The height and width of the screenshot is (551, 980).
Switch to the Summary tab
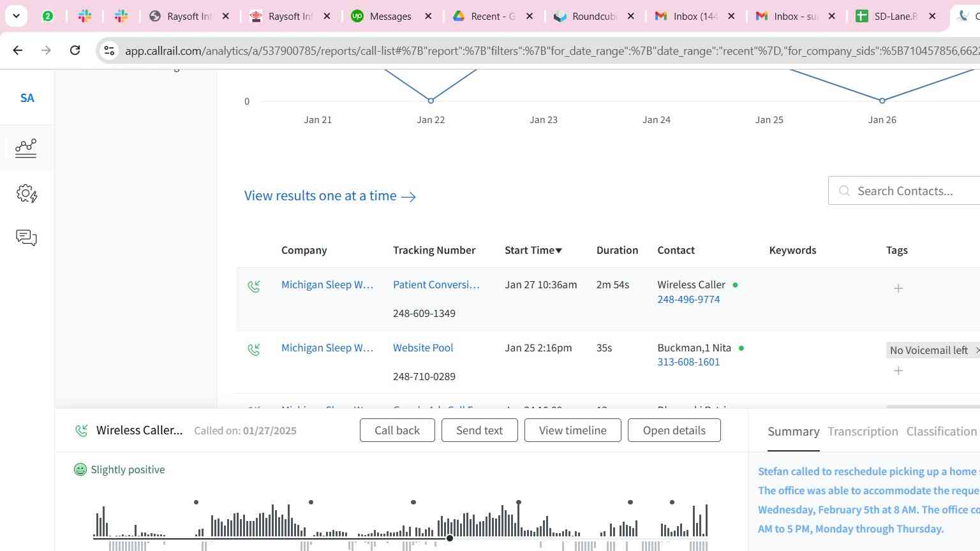pyautogui.click(x=793, y=432)
